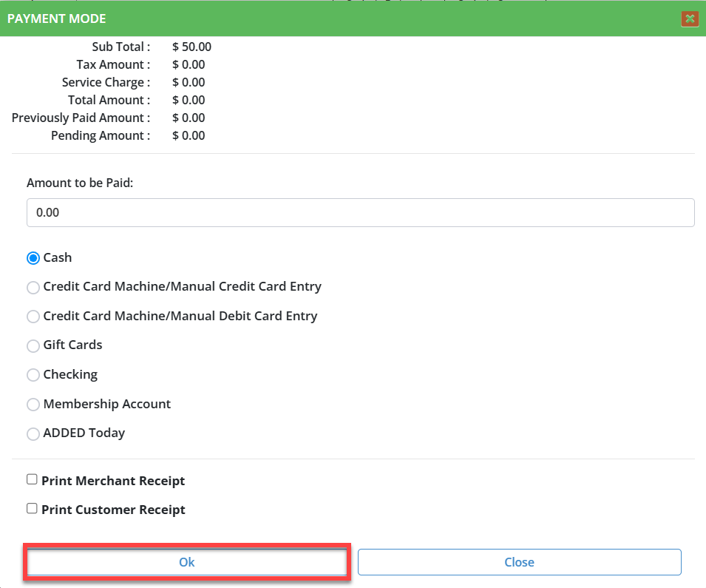Click the Close button at bottom

click(519, 562)
